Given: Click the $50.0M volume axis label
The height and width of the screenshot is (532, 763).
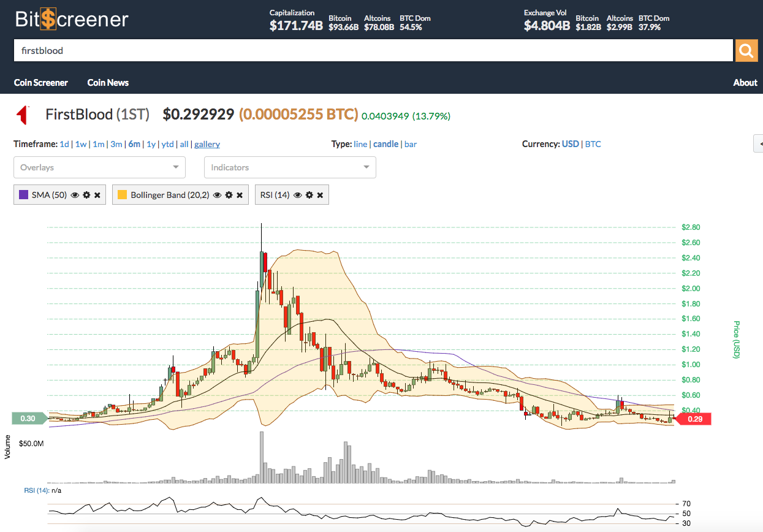Looking at the screenshot, I should [31, 443].
